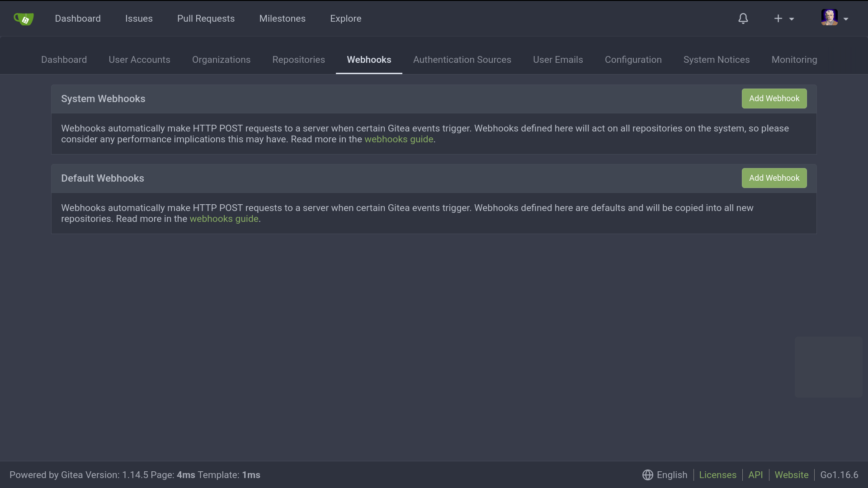Add a System Webhook

[774, 99]
